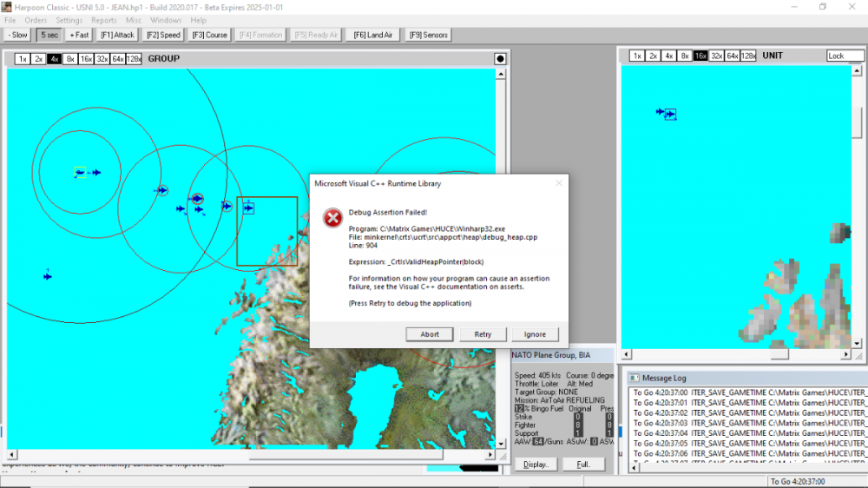Click the [F6] Land Air button
The height and width of the screenshot is (488, 868).
(373, 35)
